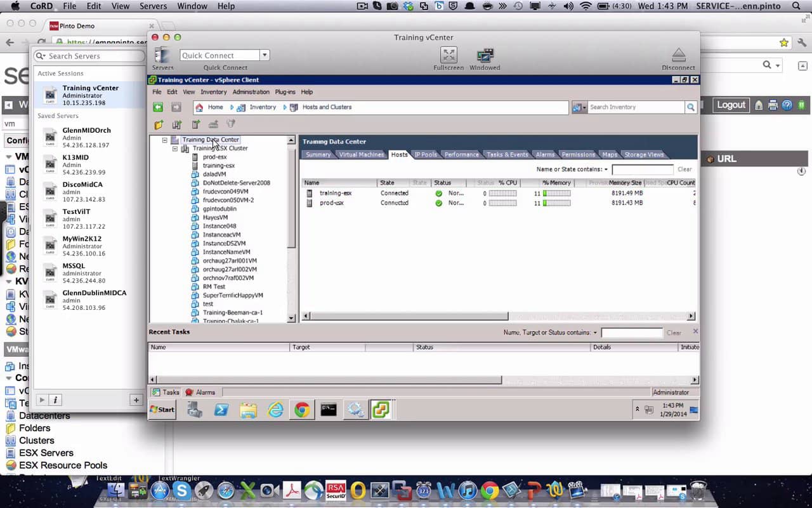Click the third vSphere toolbar icon (add host)
The height and width of the screenshot is (508, 812).
click(x=195, y=124)
